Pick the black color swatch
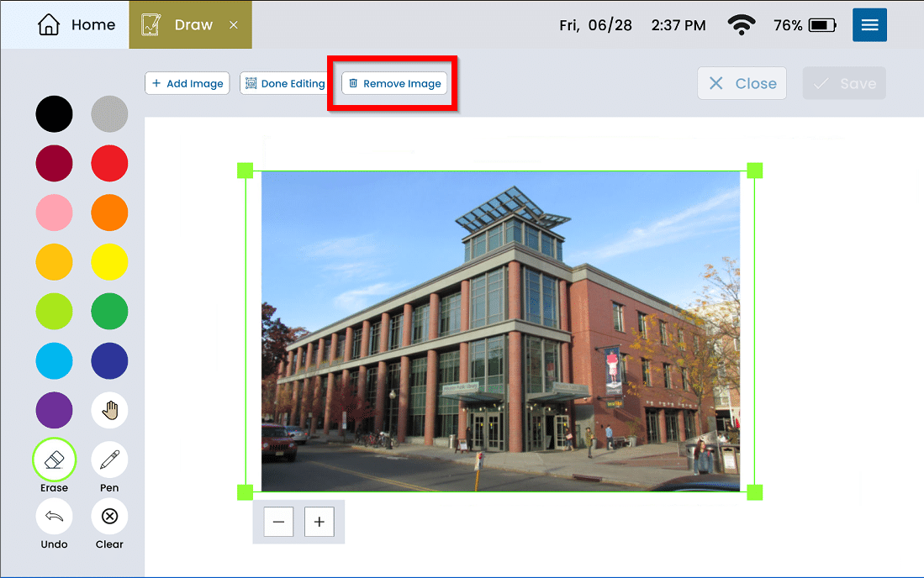 [x=54, y=114]
